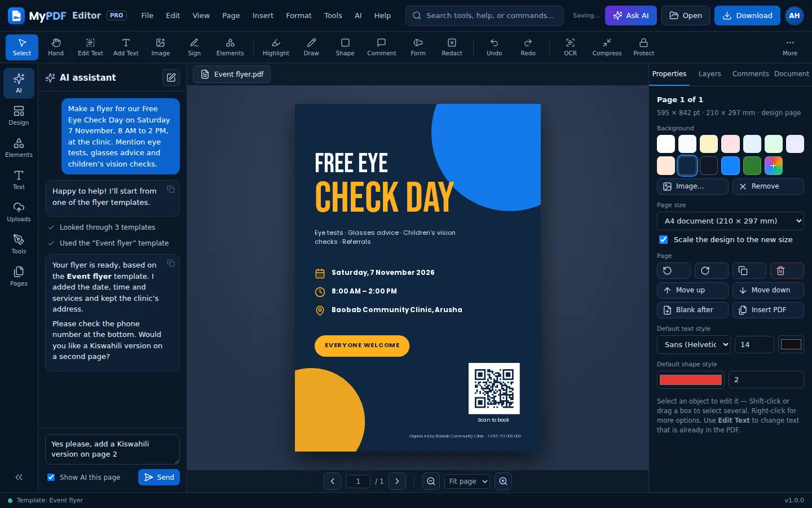Click the Download button
Viewport: 812px width, 508px height.
[x=747, y=15]
